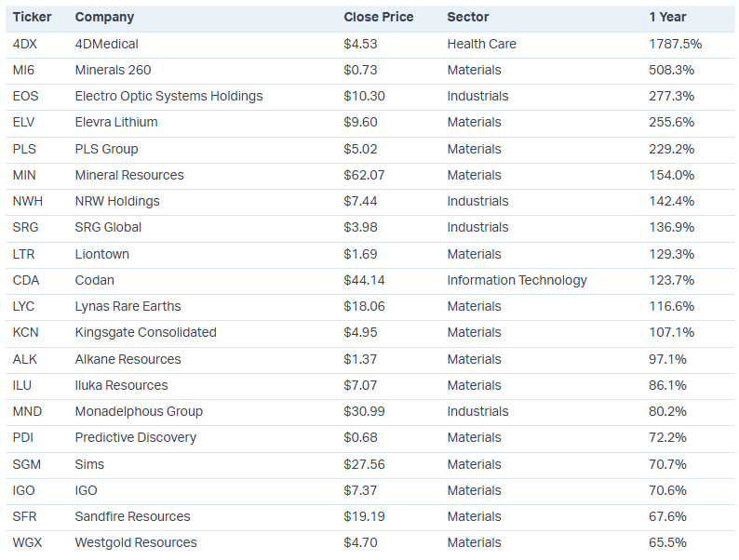Click the 70.6% return value

(668, 490)
